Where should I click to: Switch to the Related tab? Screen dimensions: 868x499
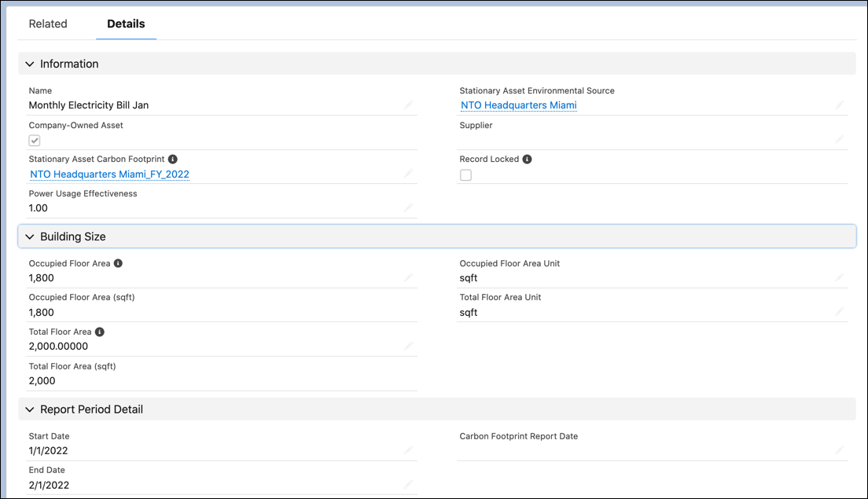tap(48, 24)
